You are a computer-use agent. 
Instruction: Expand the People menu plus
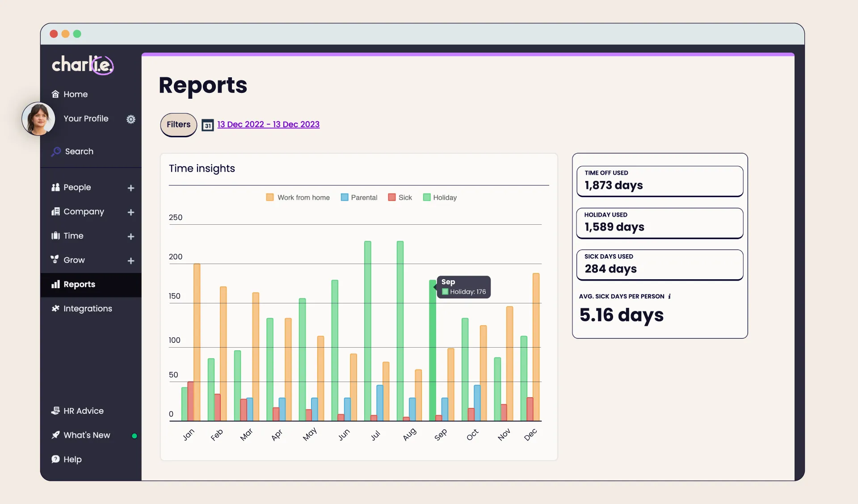click(x=130, y=188)
